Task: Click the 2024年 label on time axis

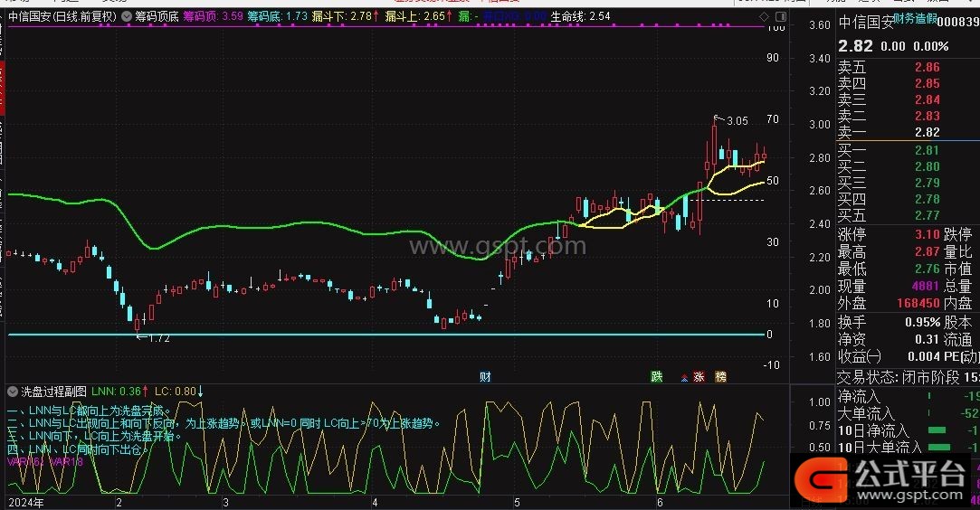Action: (x=26, y=503)
